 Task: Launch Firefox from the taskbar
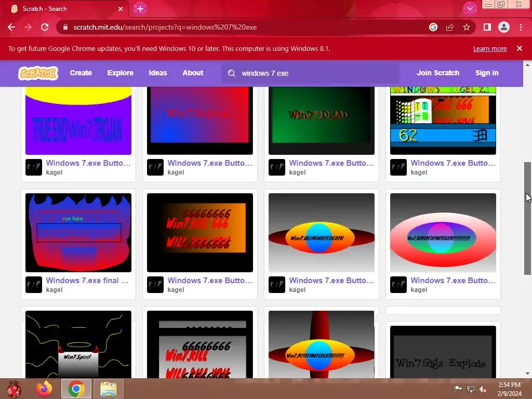tap(44, 389)
